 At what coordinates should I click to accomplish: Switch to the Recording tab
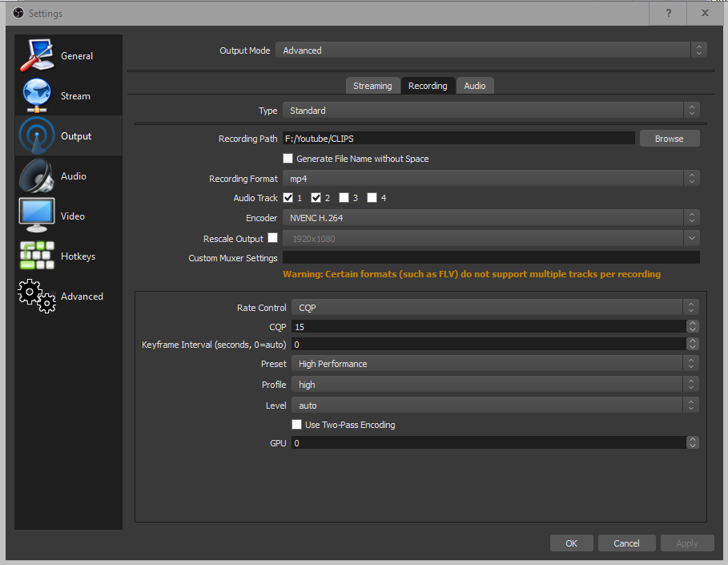coord(428,86)
